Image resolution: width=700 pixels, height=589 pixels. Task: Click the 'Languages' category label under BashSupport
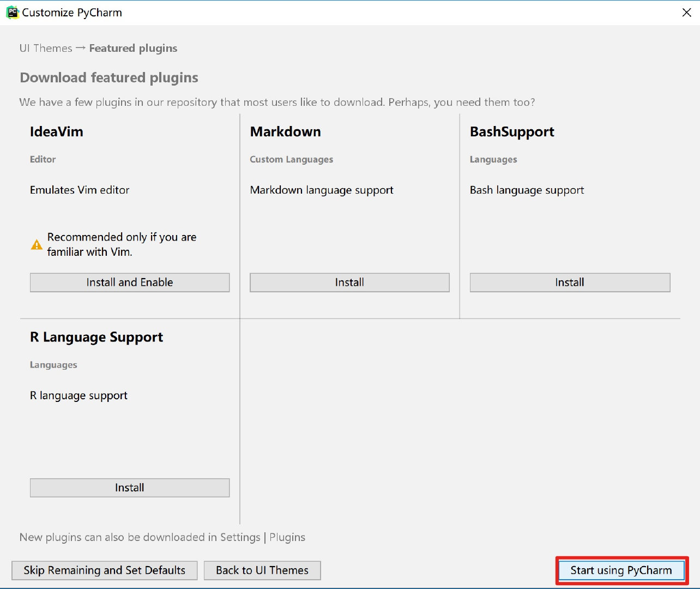pyautogui.click(x=493, y=160)
